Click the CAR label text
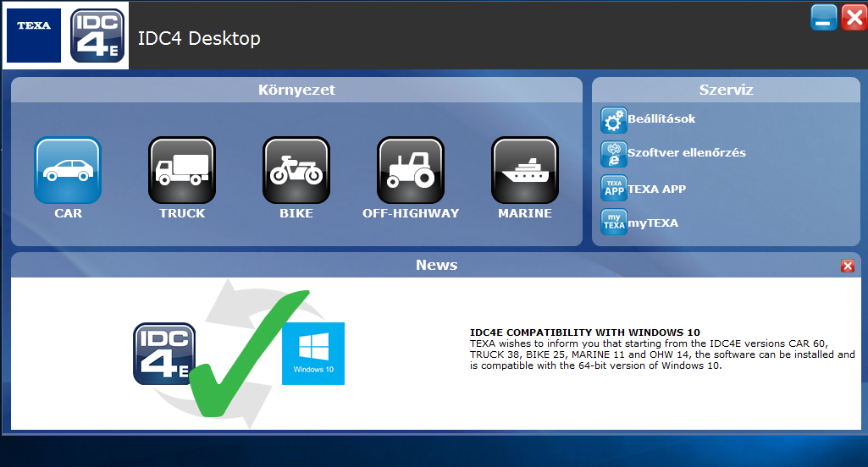Screen dimensions: 868x467 [x=68, y=213]
